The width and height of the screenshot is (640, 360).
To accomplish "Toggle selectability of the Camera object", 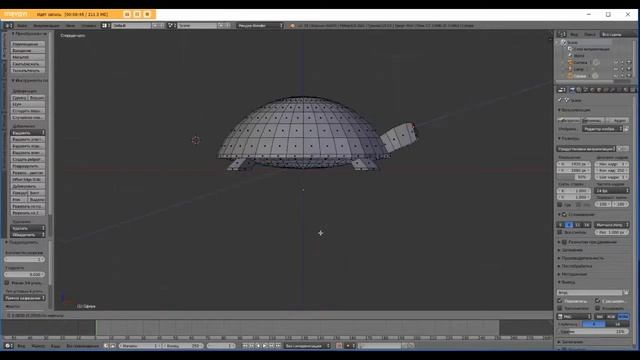I will click(x=622, y=62).
